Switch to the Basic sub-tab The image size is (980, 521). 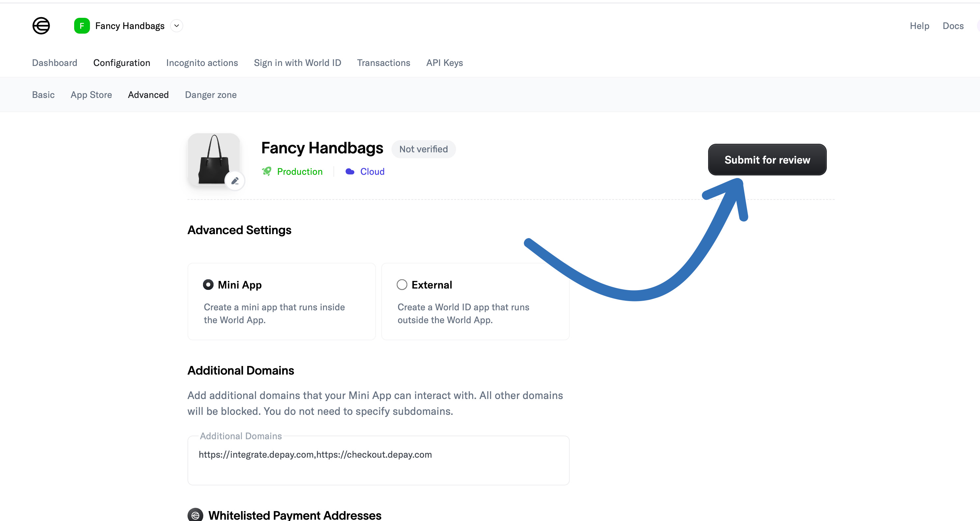click(43, 95)
